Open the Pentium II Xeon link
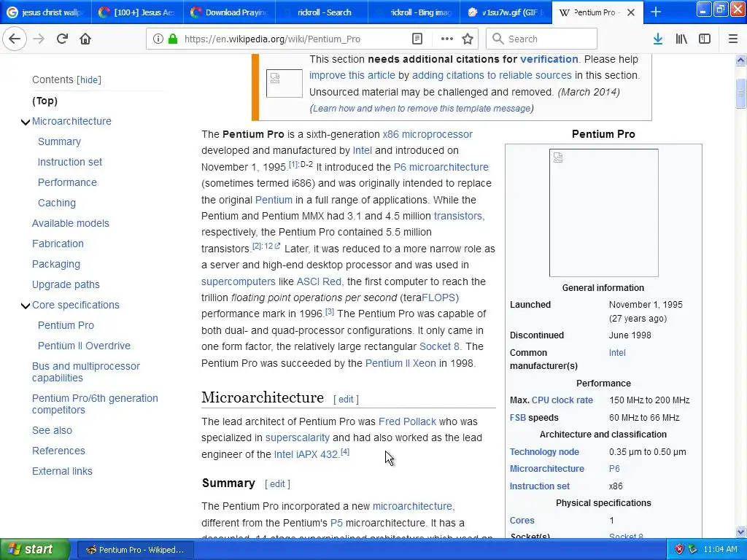Image resolution: width=747 pixels, height=560 pixels. (x=400, y=363)
